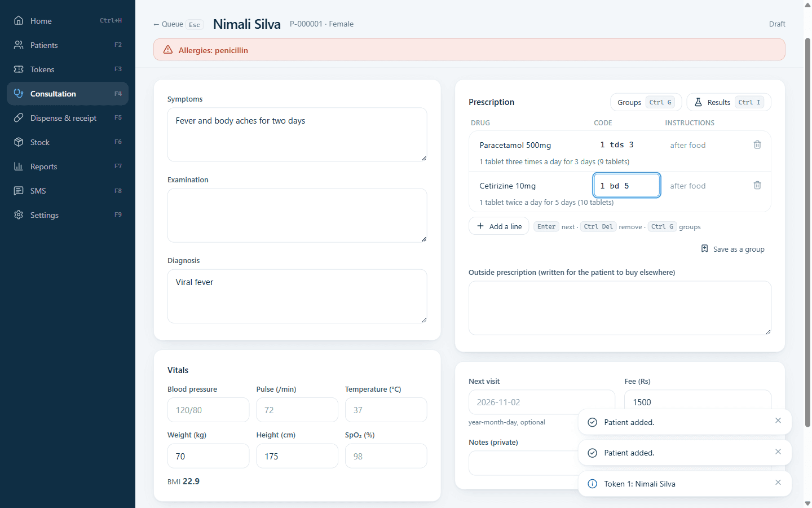This screenshot has width=812, height=508.
Task: Click the Diagnosis text area
Action: [297, 296]
